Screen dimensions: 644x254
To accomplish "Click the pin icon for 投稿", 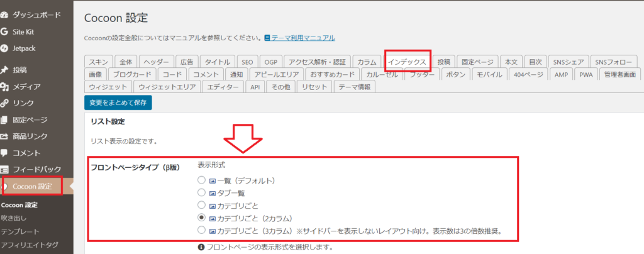I will click(x=5, y=70).
